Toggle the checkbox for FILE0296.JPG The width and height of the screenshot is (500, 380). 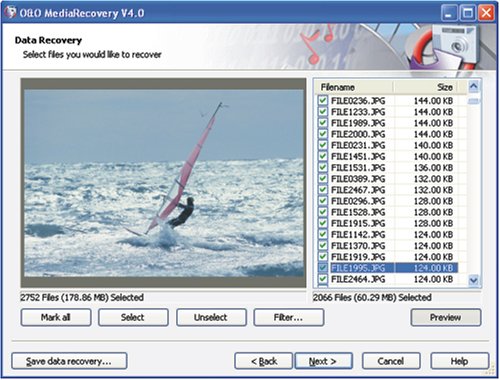coord(322,201)
